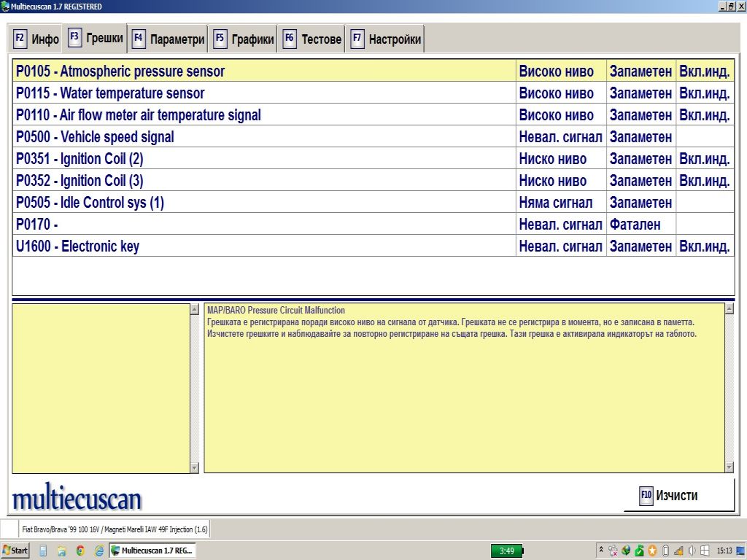Click the Multiecuscan taskbar button
This screenshot has width=747, height=560.
[x=152, y=551]
